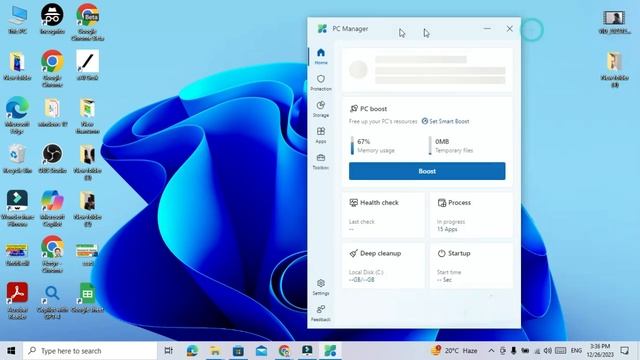
Task: Open PC Manager Settings gear
Action: 321,287
